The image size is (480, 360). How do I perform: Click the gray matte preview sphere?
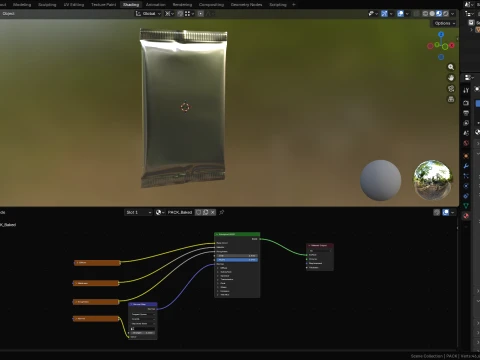[x=381, y=180]
